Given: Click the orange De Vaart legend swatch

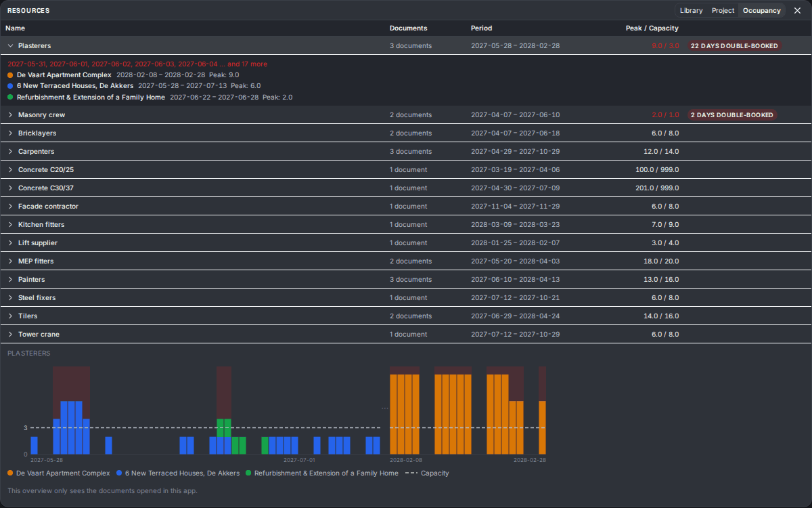Looking at the screenshot, I should [x=10, y=473].
